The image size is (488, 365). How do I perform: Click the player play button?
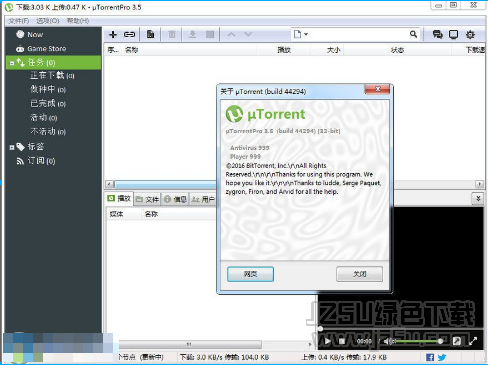(327, 341)
